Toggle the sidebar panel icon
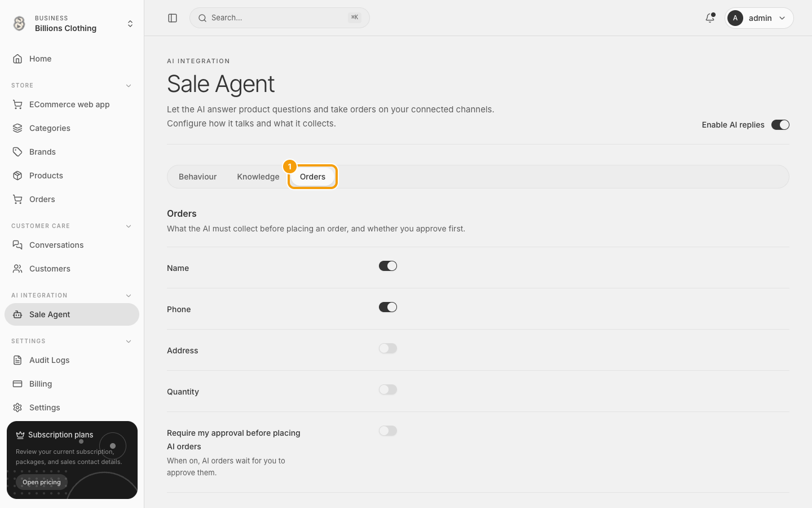Screen dimensions: 812x508 click(x=173, y=18)
